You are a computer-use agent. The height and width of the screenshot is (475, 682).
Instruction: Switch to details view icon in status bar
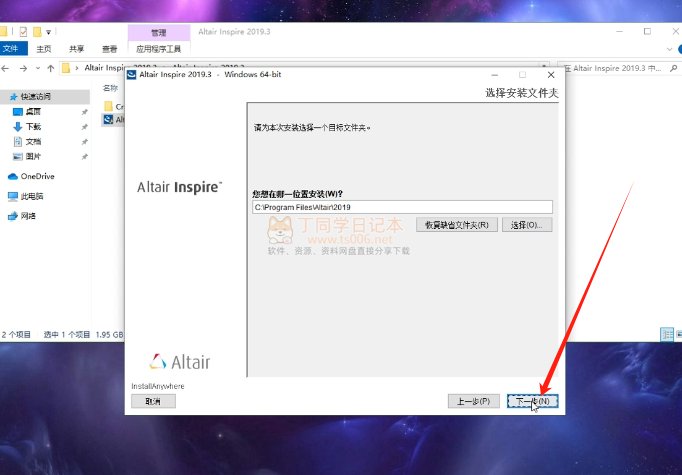click(667, 334)
